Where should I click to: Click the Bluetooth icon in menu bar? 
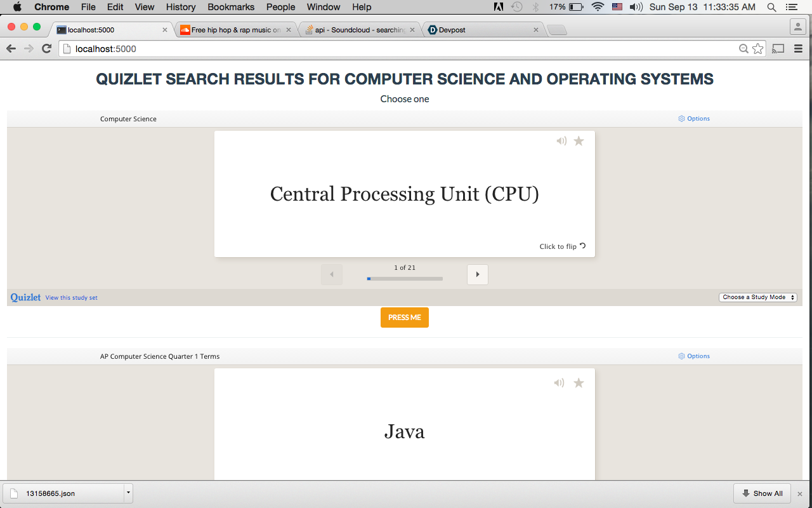pos(535,7)
